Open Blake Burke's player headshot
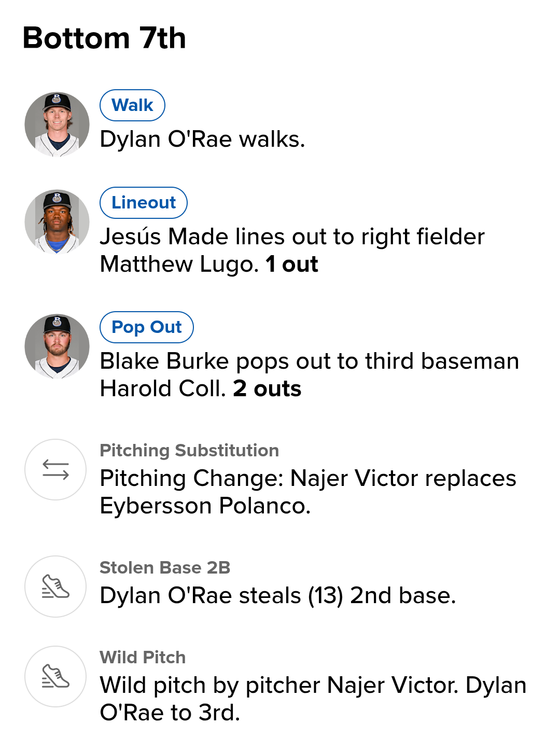 (x=57, y=346)
